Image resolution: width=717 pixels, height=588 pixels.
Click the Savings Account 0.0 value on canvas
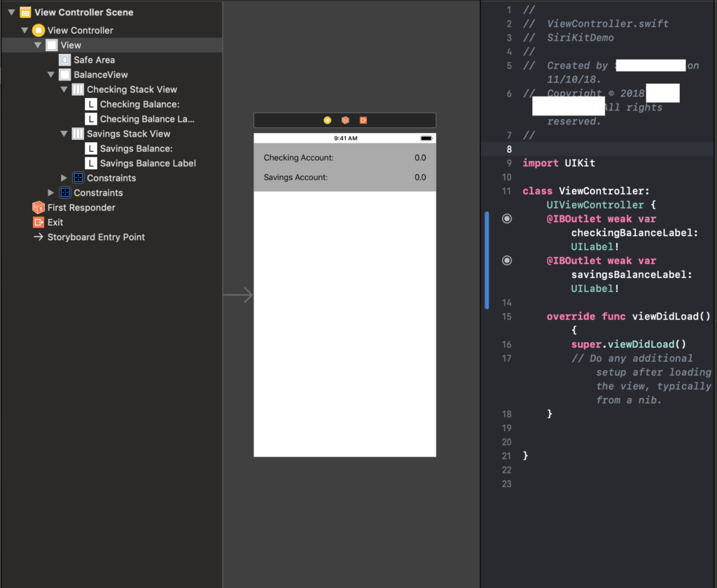coord(420,177)
